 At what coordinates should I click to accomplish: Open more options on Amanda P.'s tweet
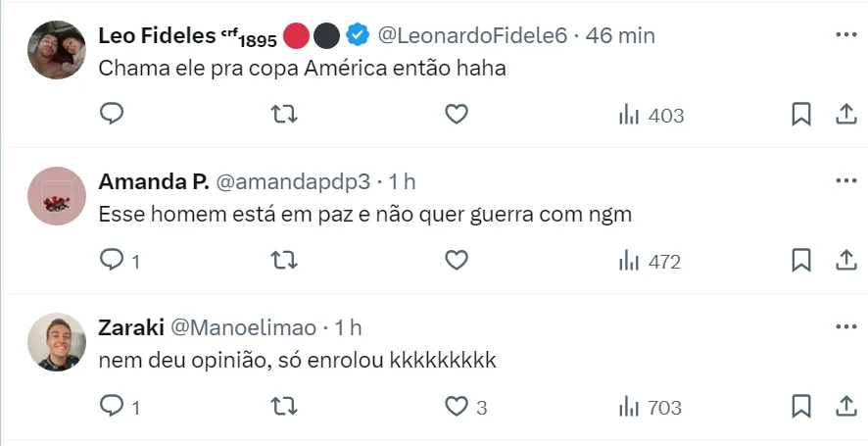tap(844, 180)
